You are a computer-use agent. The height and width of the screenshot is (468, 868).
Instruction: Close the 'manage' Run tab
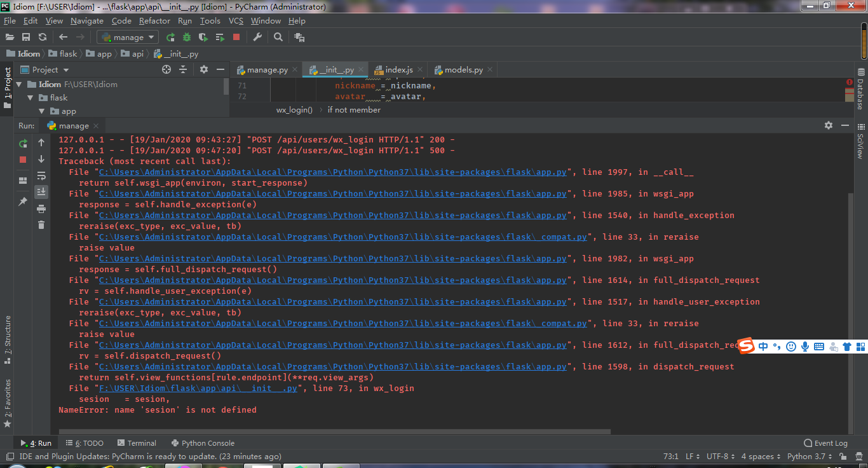[x=95, y=126]
